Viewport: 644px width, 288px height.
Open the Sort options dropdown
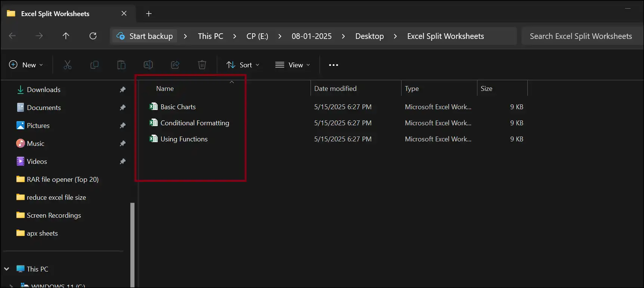click(x=243, y=65)
